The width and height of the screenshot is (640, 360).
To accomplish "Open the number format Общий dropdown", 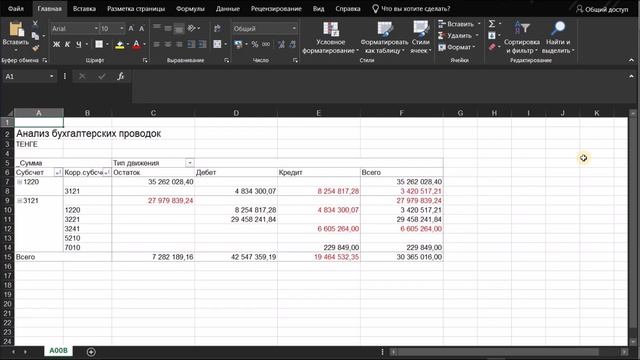I will tap(294, 29).
